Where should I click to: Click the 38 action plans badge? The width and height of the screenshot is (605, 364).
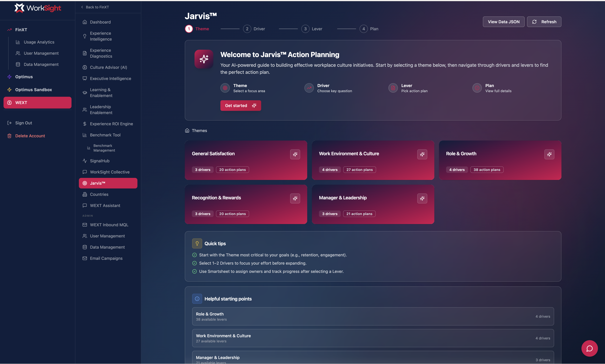click(487, 170)
